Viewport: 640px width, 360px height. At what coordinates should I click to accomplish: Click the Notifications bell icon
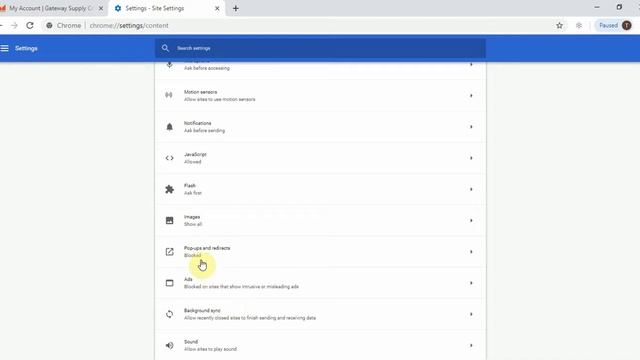pyautogui.click(x=169, y=127)
